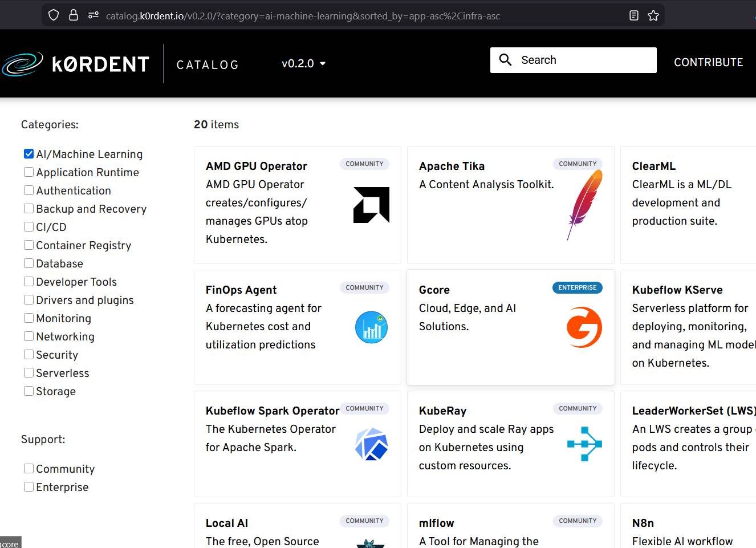This screenshot has height=548, width=756.
Task: Toggle reader view icon in address bar
Action: [x=633, y=15]
